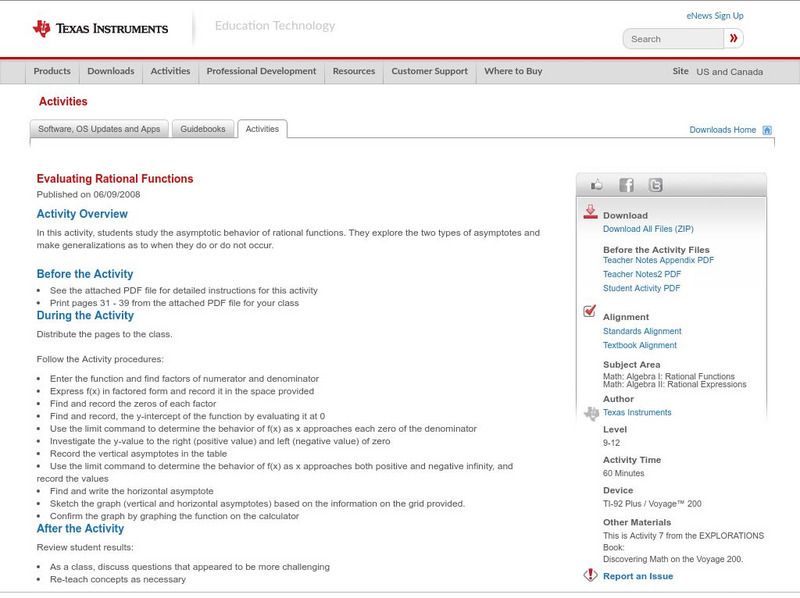Click the '60 Minutes' activity time
This screenshot has width=800, height=598.
click(x=623, y=474)
